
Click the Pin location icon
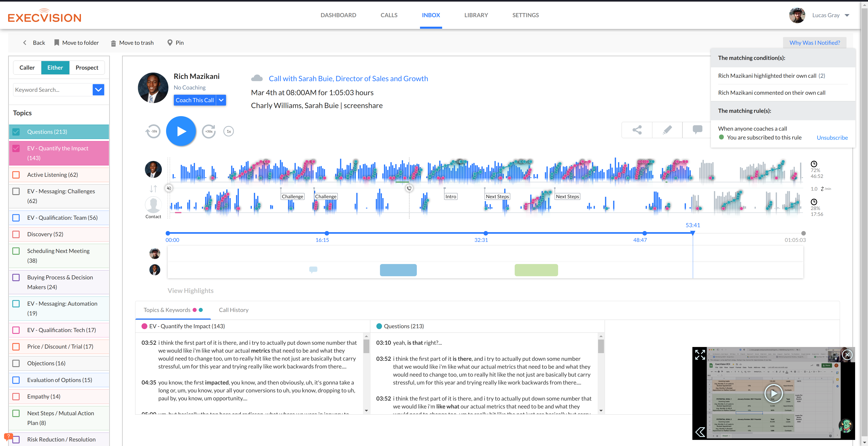click(170, 43)
